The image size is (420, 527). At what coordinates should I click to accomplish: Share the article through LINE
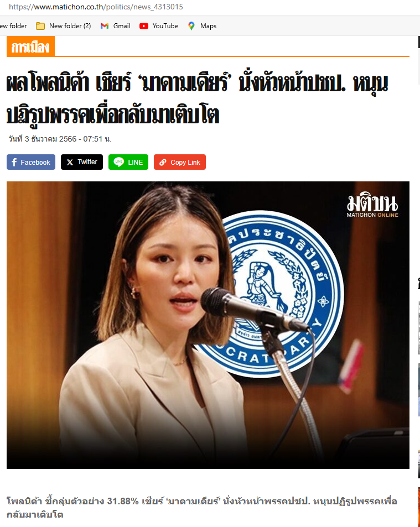click(128, 162)
